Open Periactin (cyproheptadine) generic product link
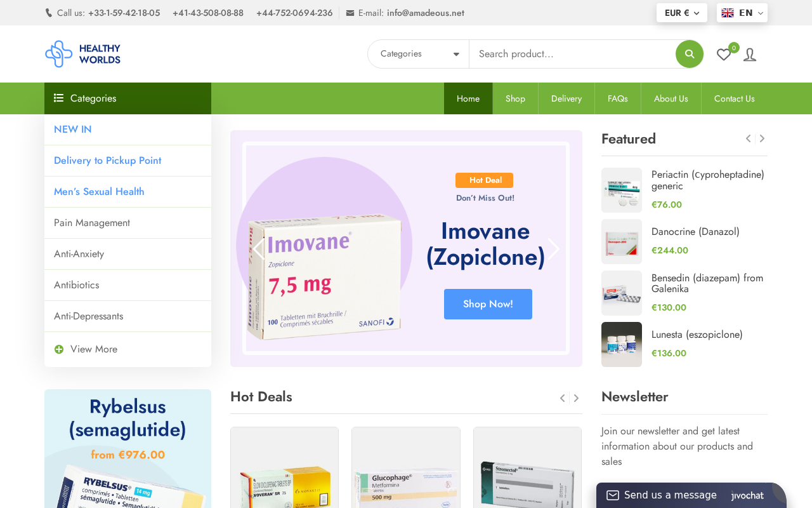 708,180
